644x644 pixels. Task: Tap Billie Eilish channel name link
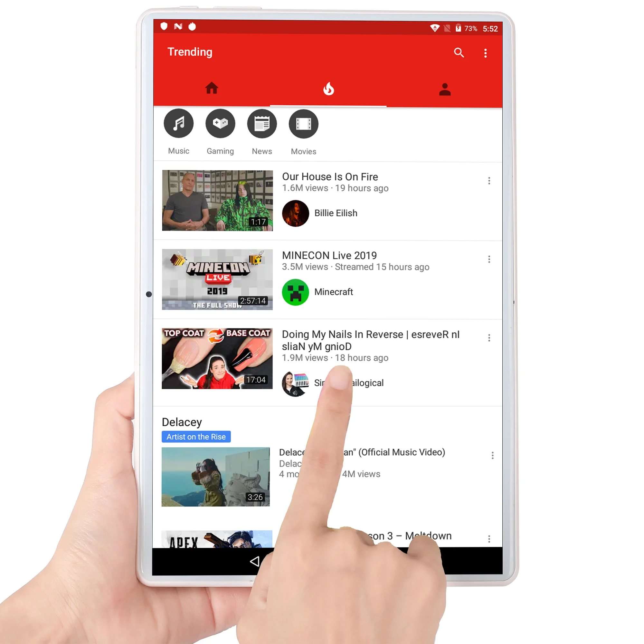coord(336,213)
